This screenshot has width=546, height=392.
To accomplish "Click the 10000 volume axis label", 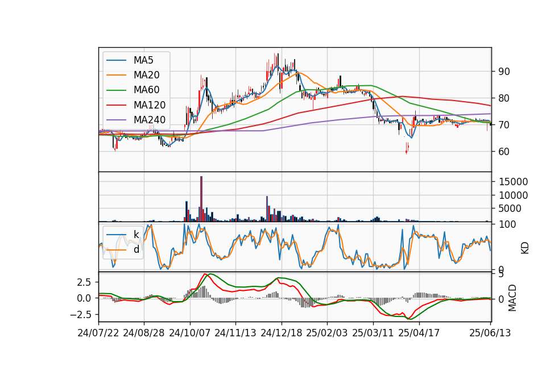I will [513, 195].
